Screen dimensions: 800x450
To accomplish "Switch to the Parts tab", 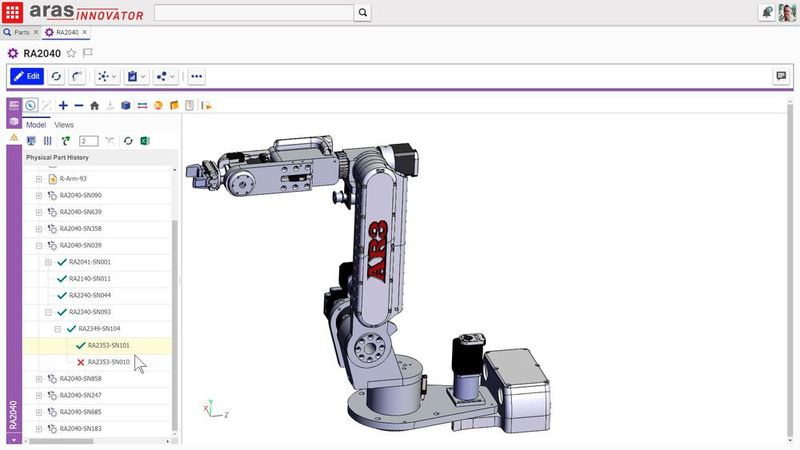I will 21,32.
